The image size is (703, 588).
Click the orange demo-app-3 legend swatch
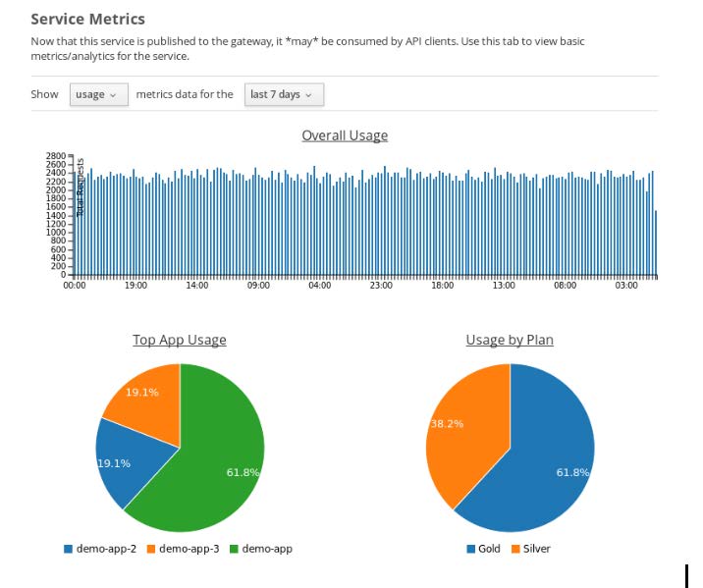pos(151,549)
